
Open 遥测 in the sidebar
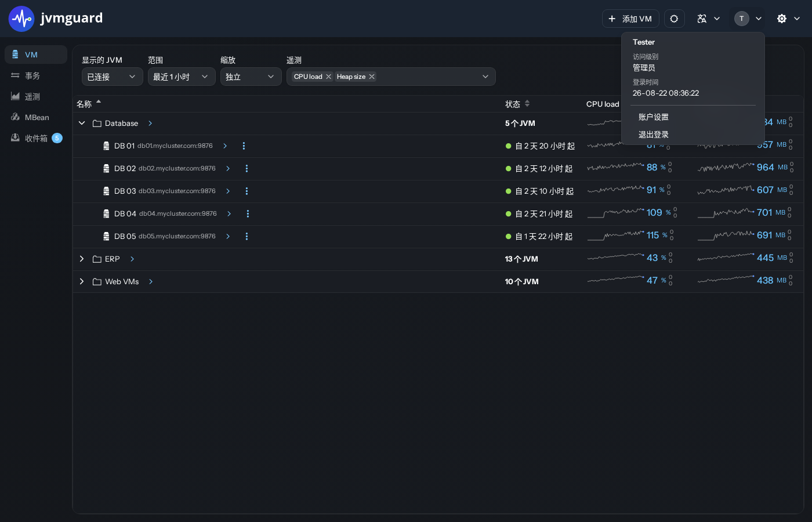pos(36,96)
